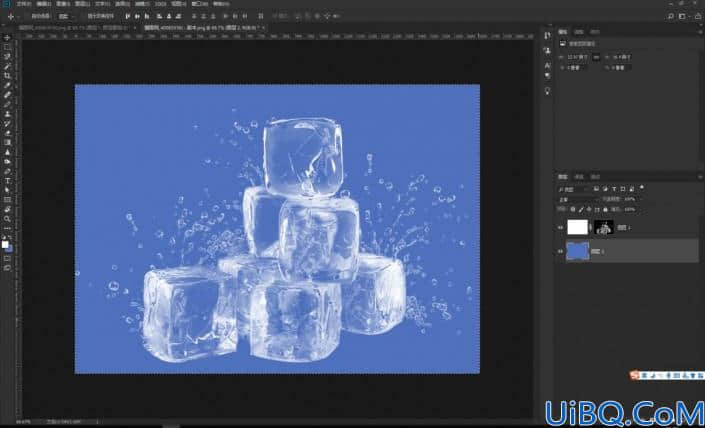Filter layers by type layers icon
705x428 pixels.
[x=614, y=189]
